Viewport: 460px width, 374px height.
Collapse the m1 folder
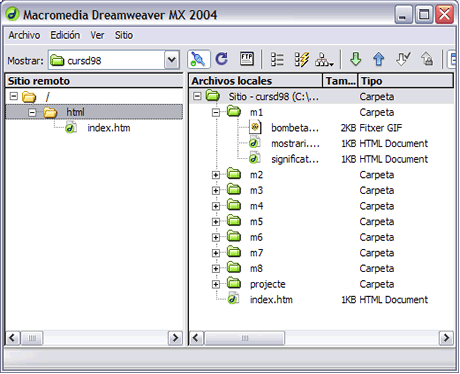click(x=216, y=112)
